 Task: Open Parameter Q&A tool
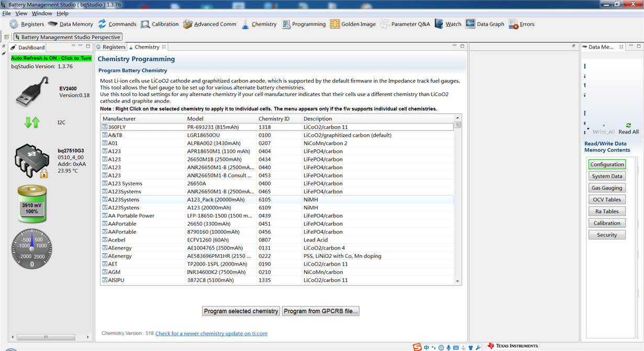pyautogui.click(x=405, y=24)
